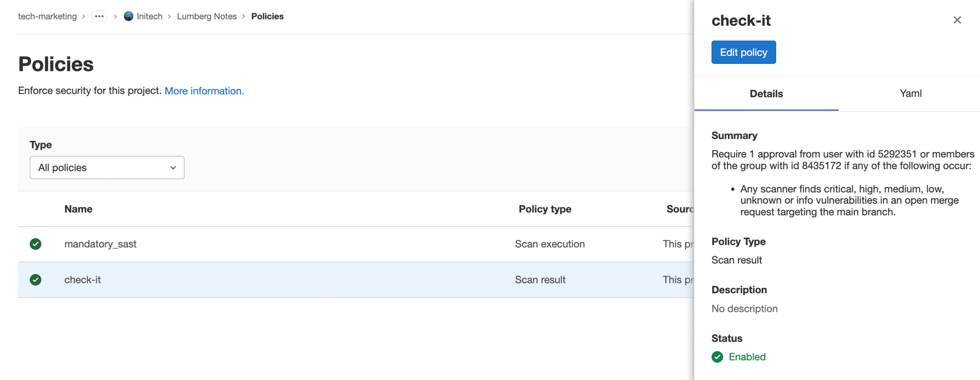980x380 pixels.
Task: Switch to the Details tab
Action: 766,94
